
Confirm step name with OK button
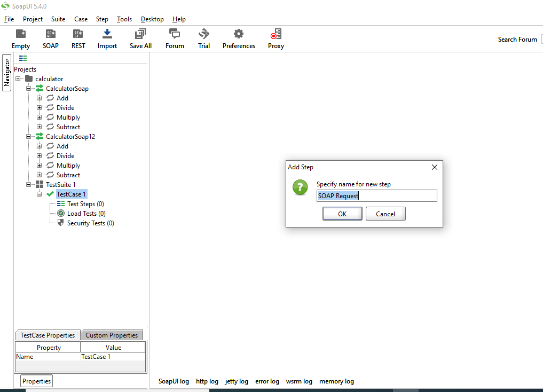tap(342, 214)
